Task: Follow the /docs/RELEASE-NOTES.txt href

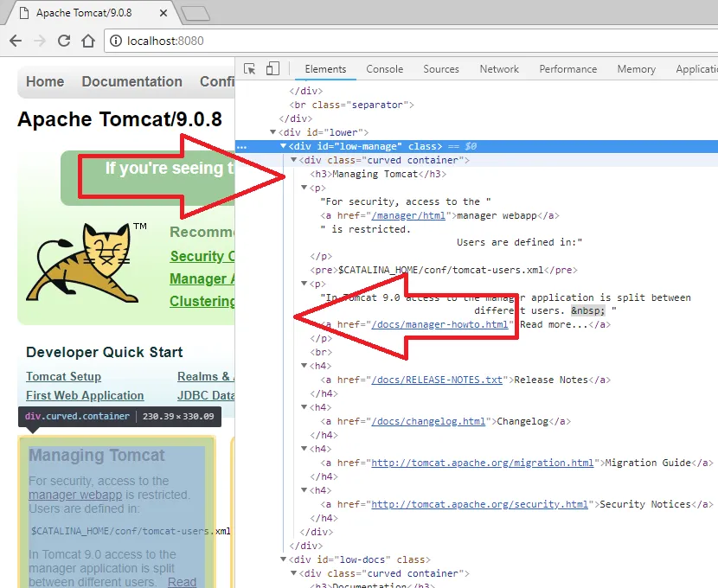Action: click(437, 380)
